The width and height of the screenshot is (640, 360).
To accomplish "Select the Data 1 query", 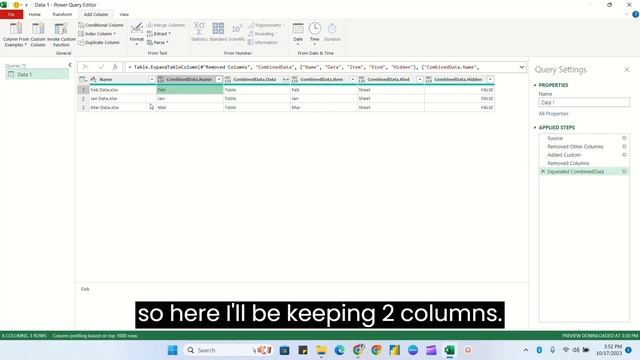I will (37, 74).
